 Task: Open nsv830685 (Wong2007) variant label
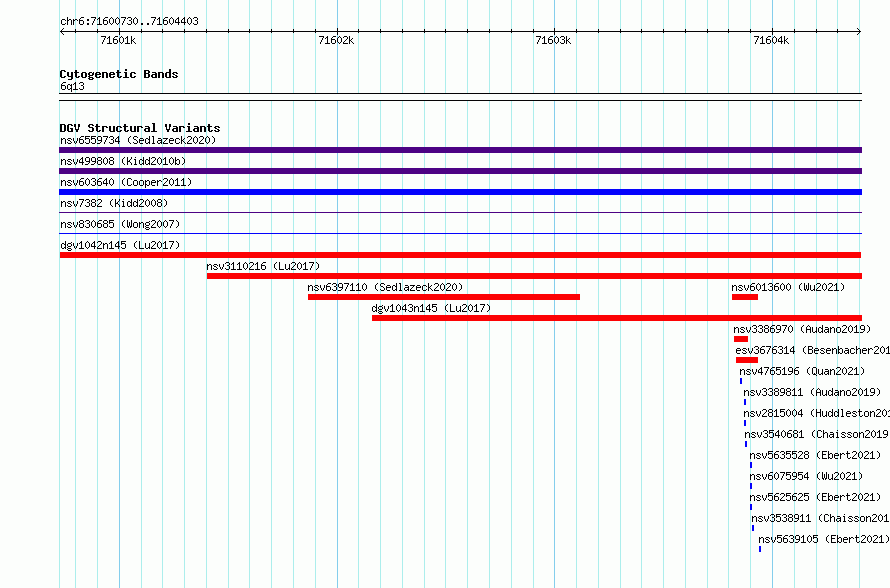click(x=120, y=224)
